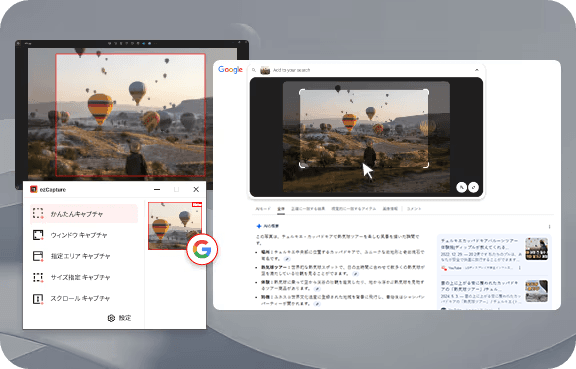Image resolution: width=576 pixels, height=369 pixels.
Task: Click the round Google search badge
Action: pos(202,250)
